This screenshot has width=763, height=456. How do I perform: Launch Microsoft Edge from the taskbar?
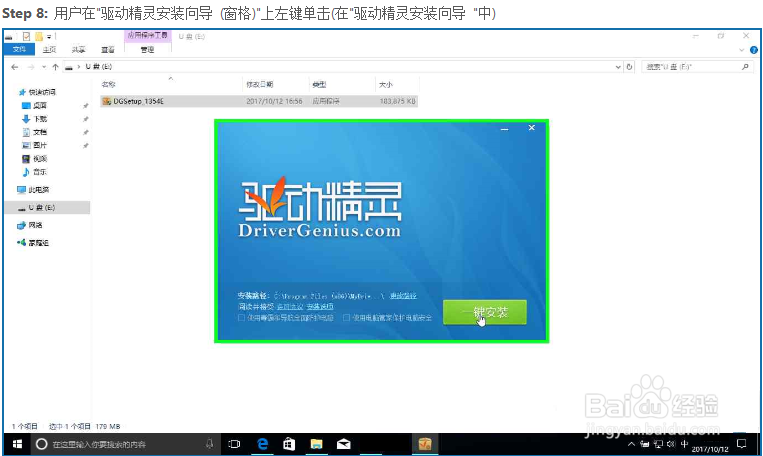coord(263,444)
